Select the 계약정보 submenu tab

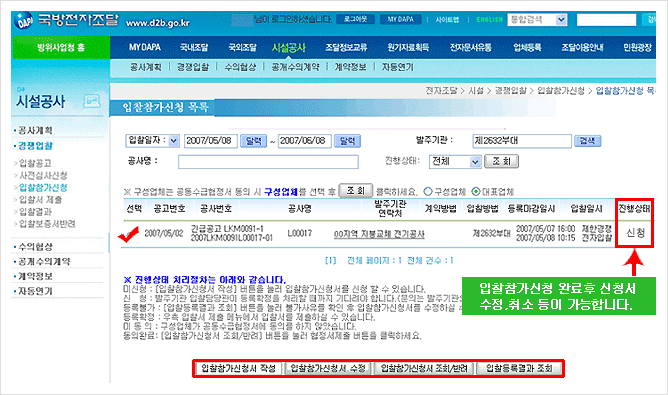point(350,67)
